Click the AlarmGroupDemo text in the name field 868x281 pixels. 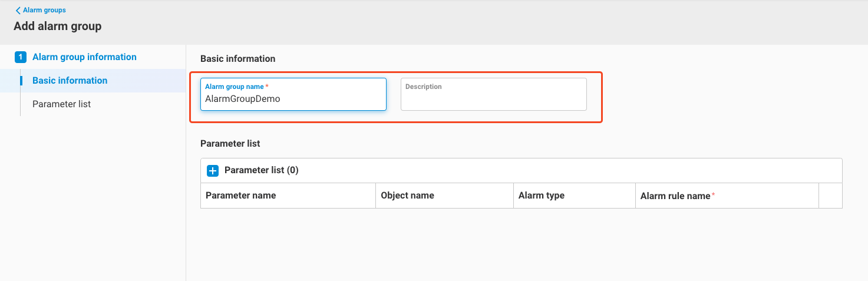pyautogui.click(x=242, y=99)
